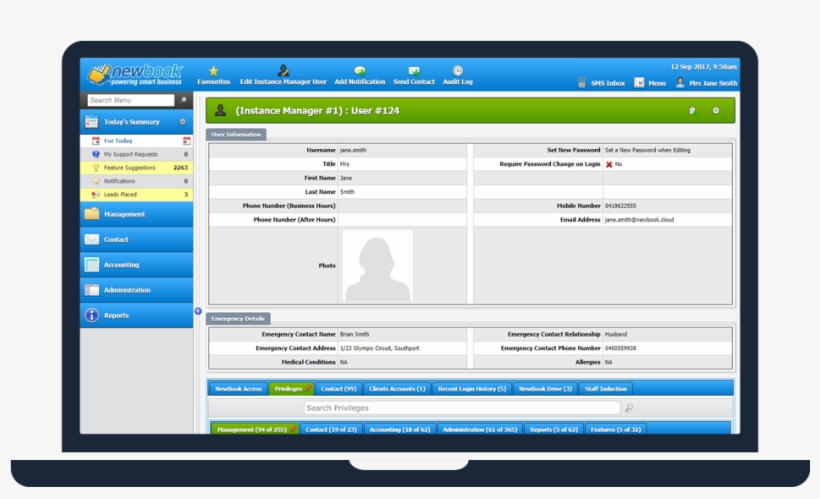
Task: Select Contact (19 of 23) privileges tab
Action: pyautogui.click(x=331, y=429)
